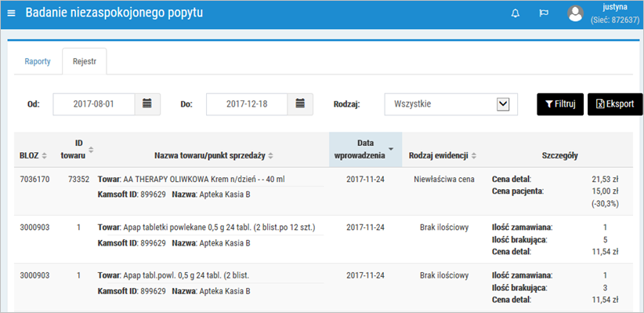Open calendar picker for Do date
The height and width of the screenshot is (313, 644).
(x=300, y=104)
